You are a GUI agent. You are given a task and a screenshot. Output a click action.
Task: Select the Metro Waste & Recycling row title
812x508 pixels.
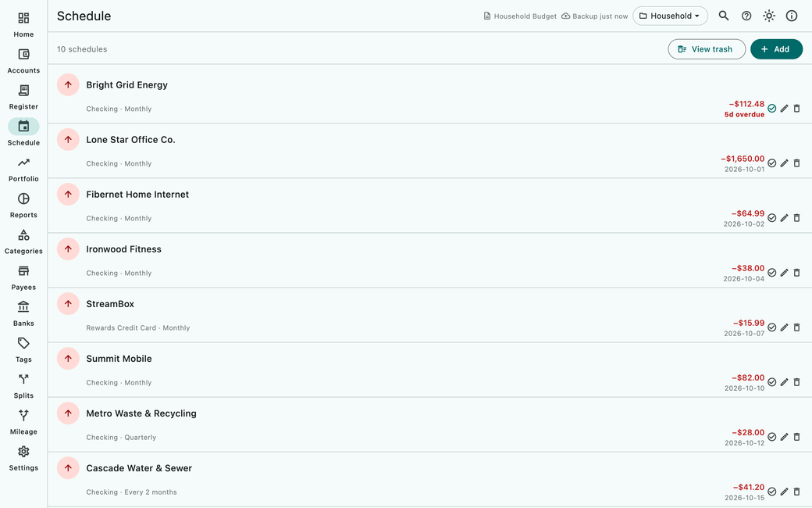pyautogui.click(x=141, y=413)
